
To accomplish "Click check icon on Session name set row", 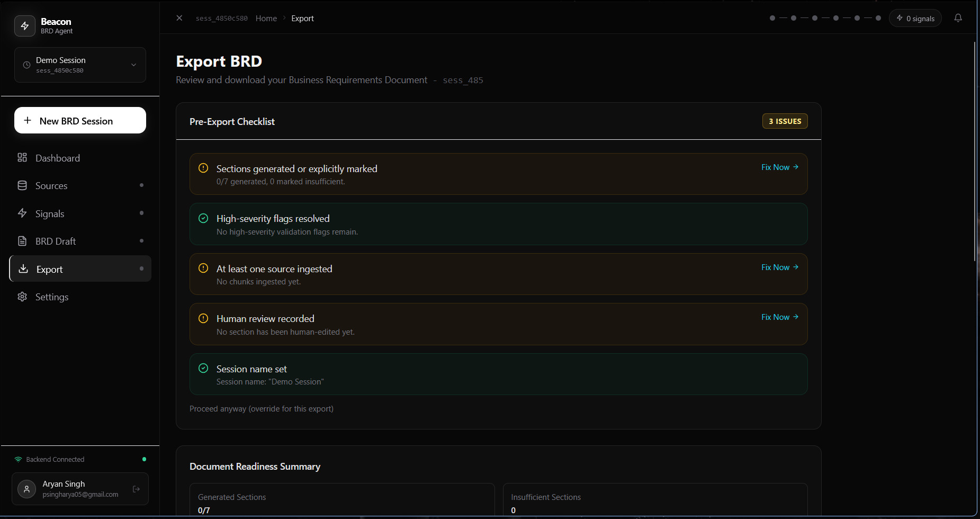I will click(203, 368).
